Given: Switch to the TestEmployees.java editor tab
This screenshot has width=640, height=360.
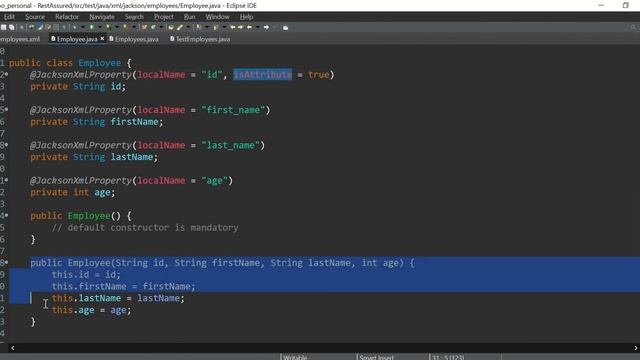Looking at the screenshot, I should tap(200, 39).
